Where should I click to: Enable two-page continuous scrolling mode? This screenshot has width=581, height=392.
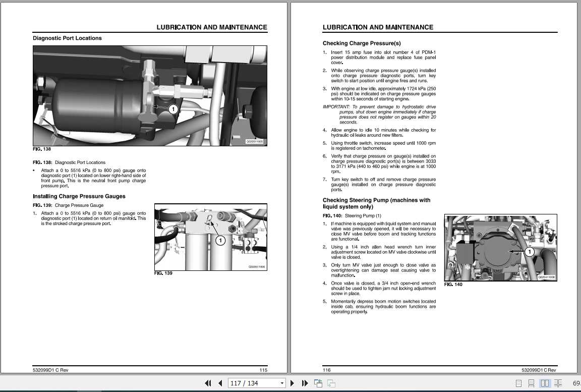558,383
